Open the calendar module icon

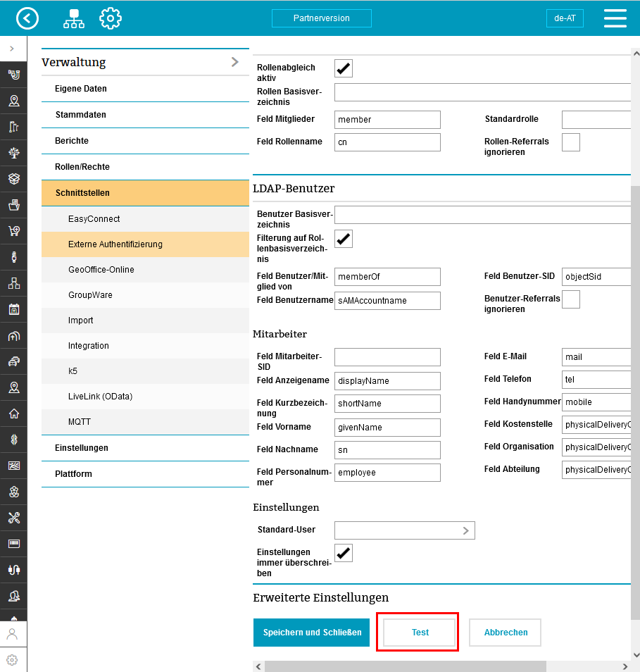(14, 309)
